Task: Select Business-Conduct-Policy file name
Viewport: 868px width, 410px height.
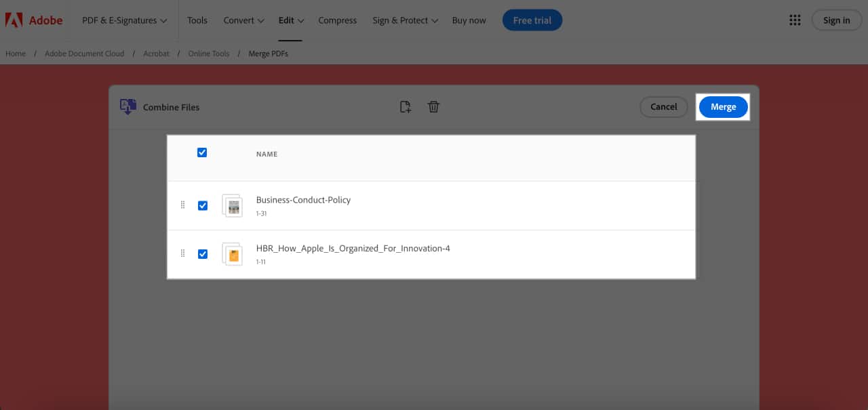Action: click(303, 200)
